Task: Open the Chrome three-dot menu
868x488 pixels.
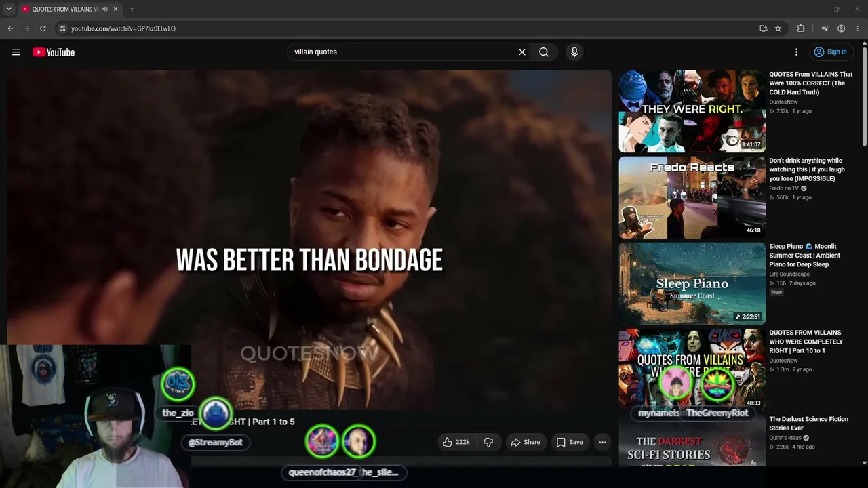Action: pyautogui.click(x=858, y=28)
